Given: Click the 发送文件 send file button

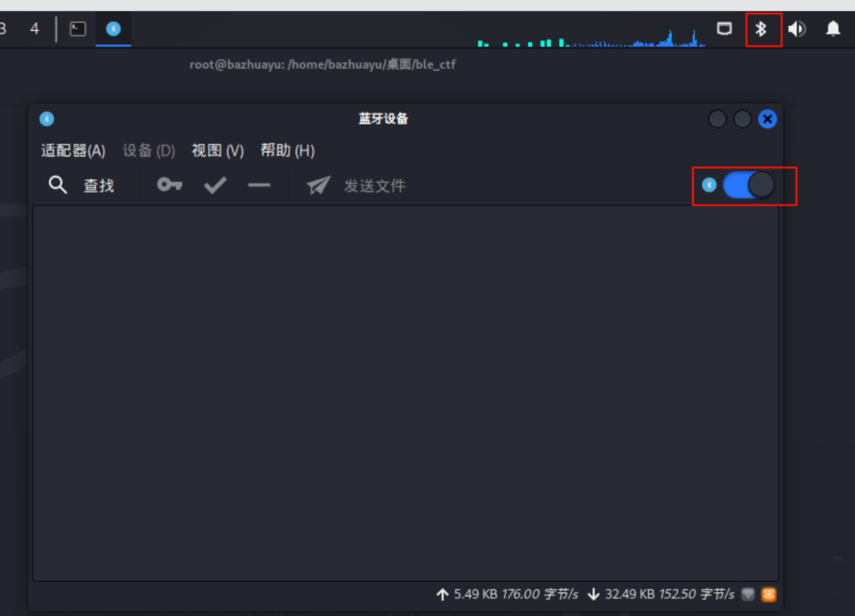Looking at the screenshot, I should click(374, 185).
